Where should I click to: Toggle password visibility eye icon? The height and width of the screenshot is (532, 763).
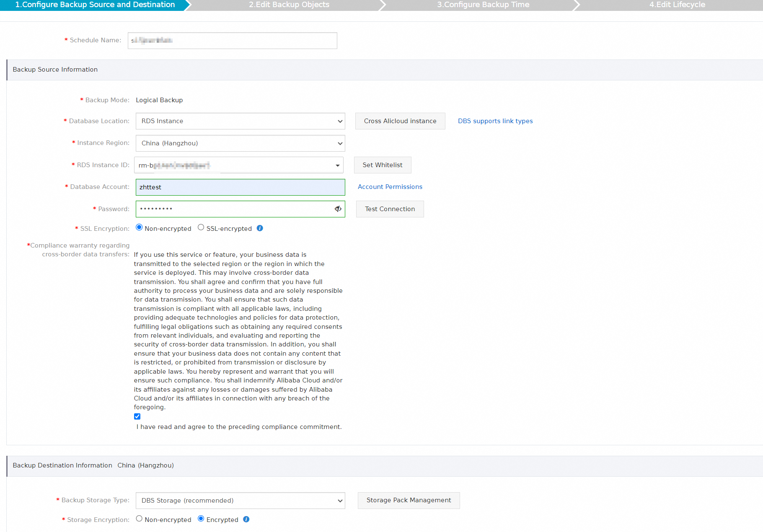[x=338, y=209]
